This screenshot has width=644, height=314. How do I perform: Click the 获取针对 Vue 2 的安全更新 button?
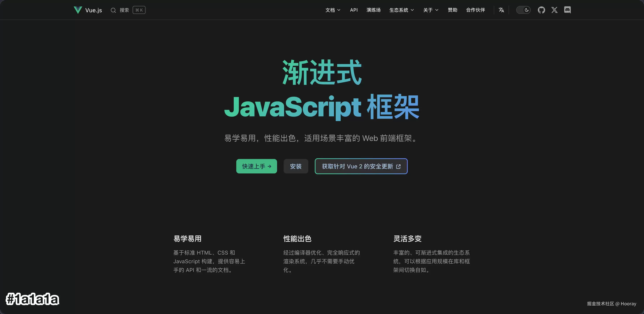[x=361, y=166]
